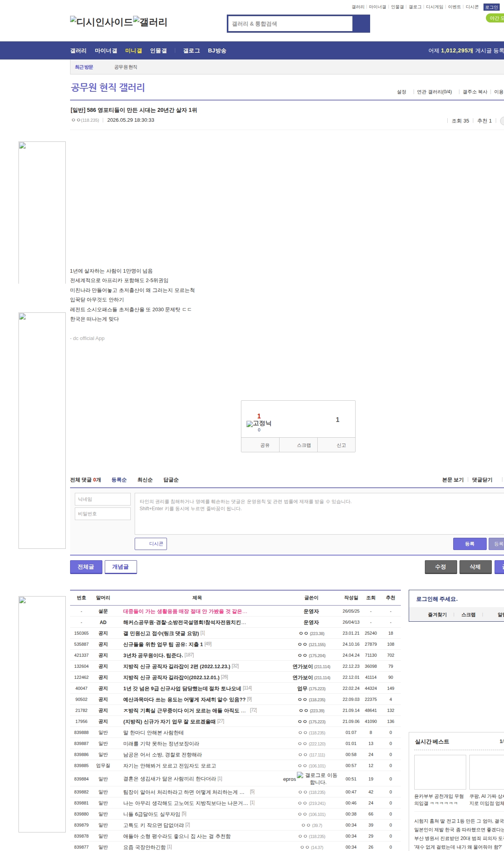The height and width of the screenshot is (851, 504).
Task: Focus the 닉네임 input field
Action: click(x=103, y=499)
